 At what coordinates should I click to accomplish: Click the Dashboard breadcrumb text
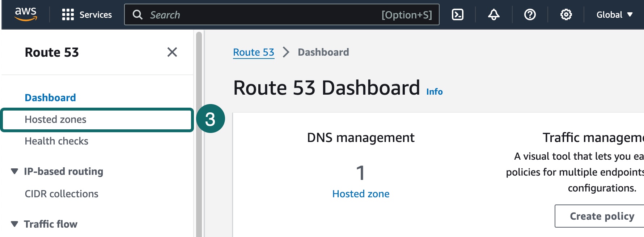click(x=323, y=52)
